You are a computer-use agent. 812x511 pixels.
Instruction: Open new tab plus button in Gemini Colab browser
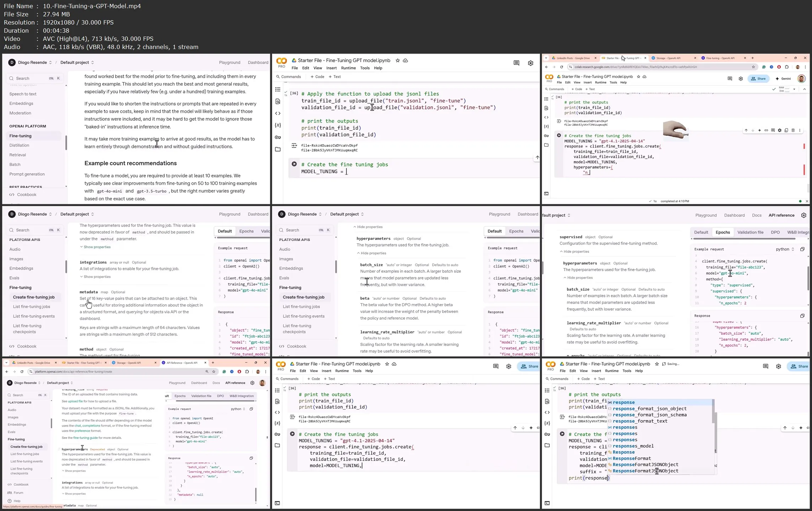(x=752, y=58)
